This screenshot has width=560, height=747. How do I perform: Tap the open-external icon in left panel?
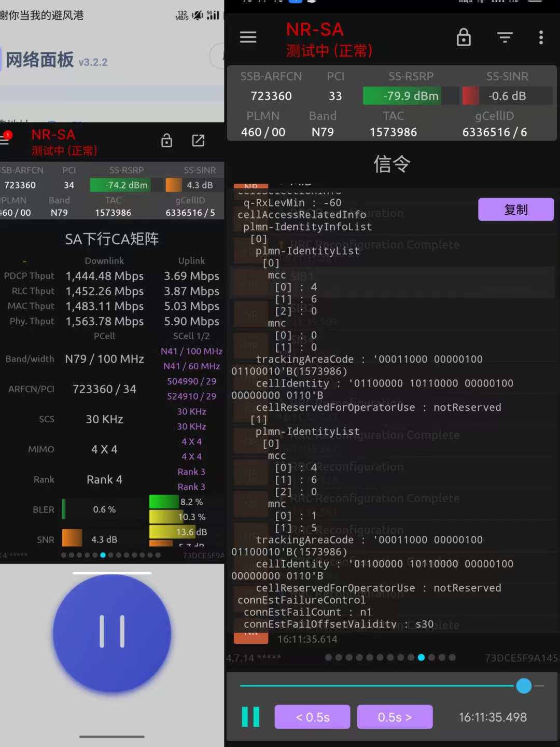click(198, 141)
